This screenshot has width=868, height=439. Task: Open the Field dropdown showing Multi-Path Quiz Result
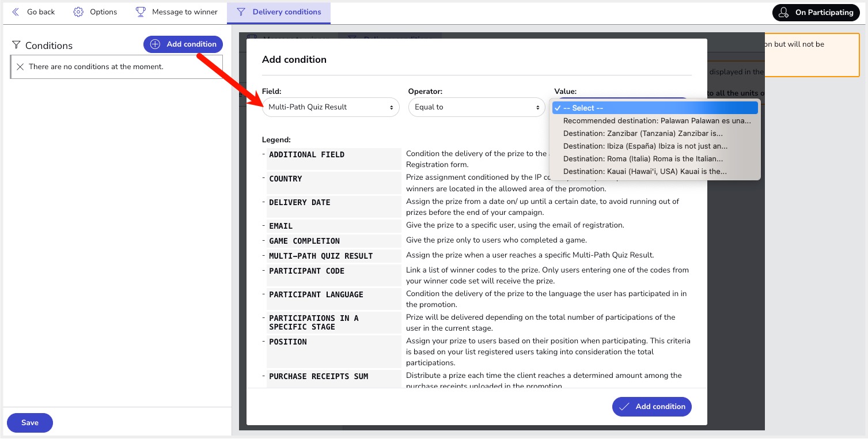pyautogui.click(x=331, y=107)
